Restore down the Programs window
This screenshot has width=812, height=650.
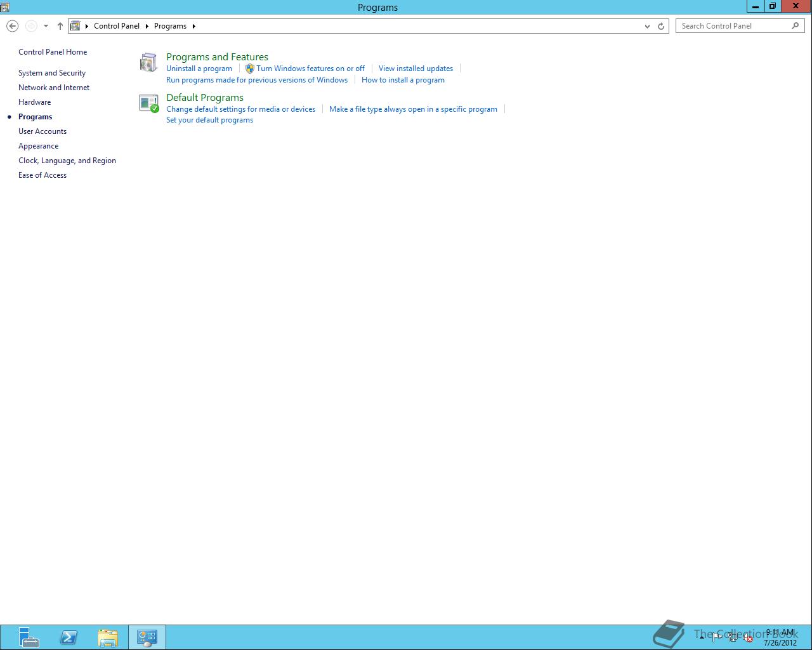click(x=772, y=6)
